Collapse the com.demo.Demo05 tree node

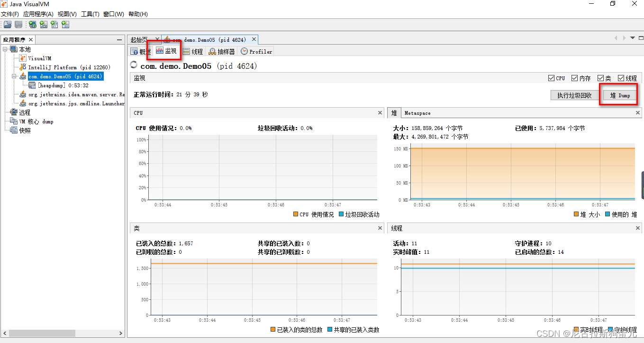(15, 76)
